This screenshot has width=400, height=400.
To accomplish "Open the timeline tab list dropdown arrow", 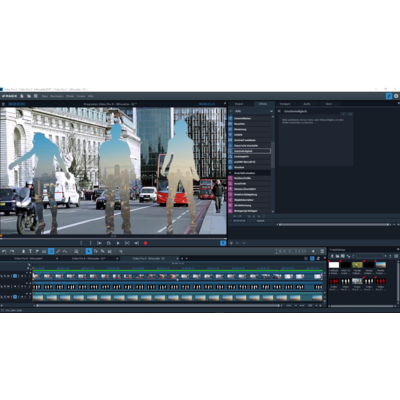I will [x=186, y=258].
